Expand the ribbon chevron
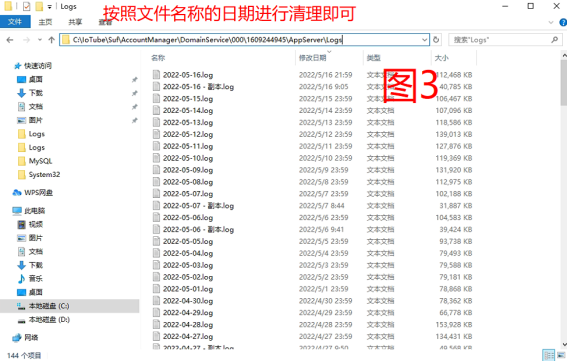Viewport: 567px width, 361px height. coord(551,22)
